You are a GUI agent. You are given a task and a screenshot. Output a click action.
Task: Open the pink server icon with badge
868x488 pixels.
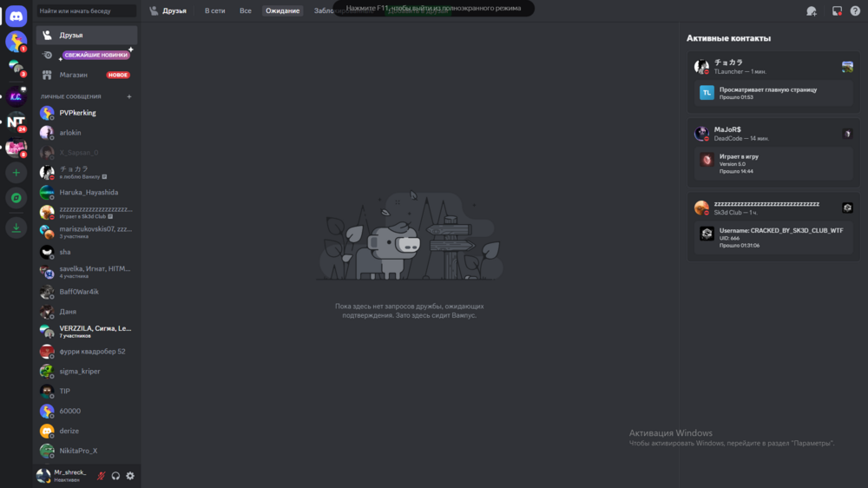[x=16, y=148]
